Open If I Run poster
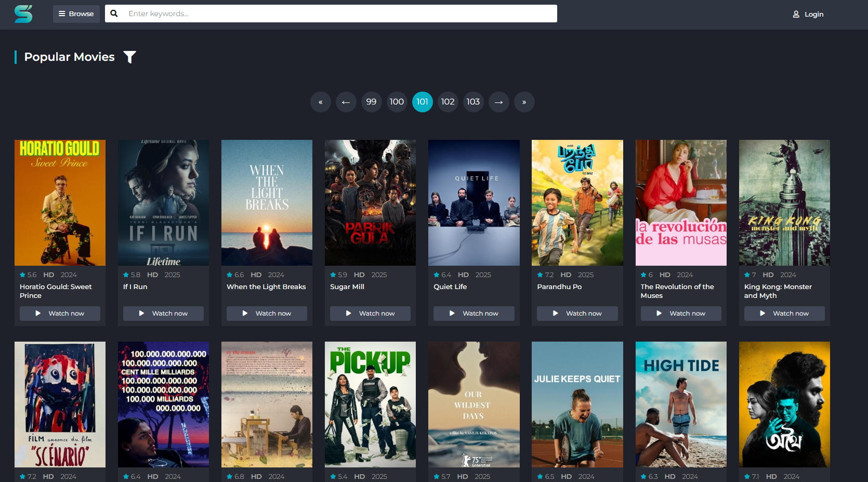 click(x=163, y=203)
